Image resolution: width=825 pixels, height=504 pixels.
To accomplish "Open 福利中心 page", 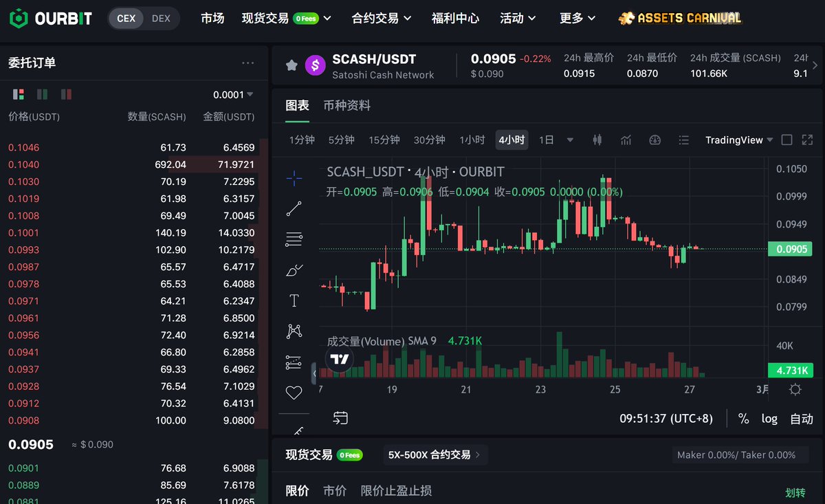I will pyautogui.click(x=455, y=19).
